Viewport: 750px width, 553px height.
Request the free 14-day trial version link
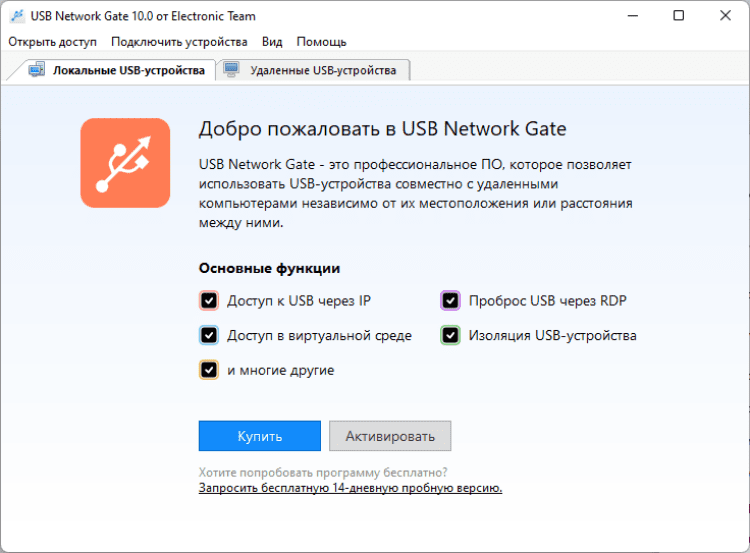(x=350, y=488)
